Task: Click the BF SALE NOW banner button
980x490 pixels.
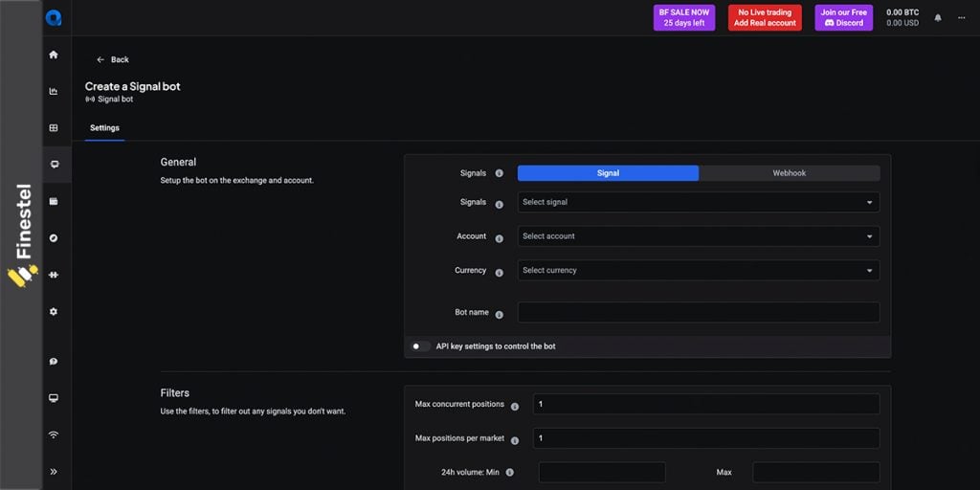Action: tap(684, 17)
